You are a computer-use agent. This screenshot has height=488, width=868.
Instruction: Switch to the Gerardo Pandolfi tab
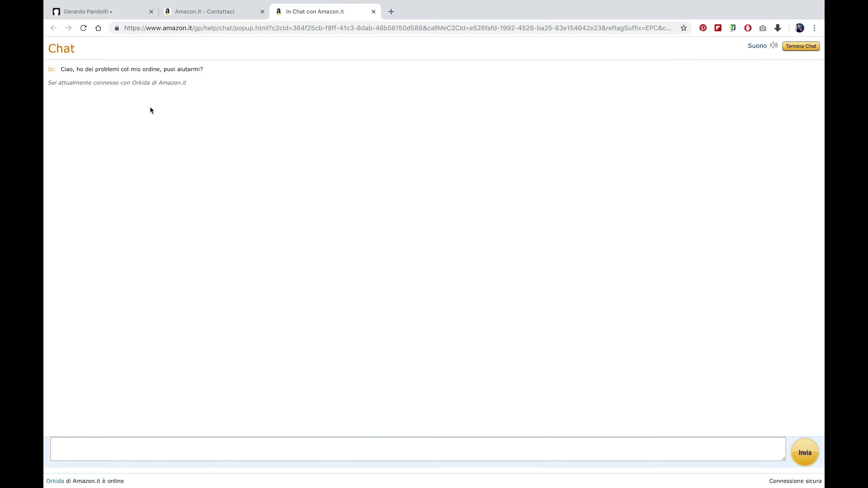click(x=103, y=12)
